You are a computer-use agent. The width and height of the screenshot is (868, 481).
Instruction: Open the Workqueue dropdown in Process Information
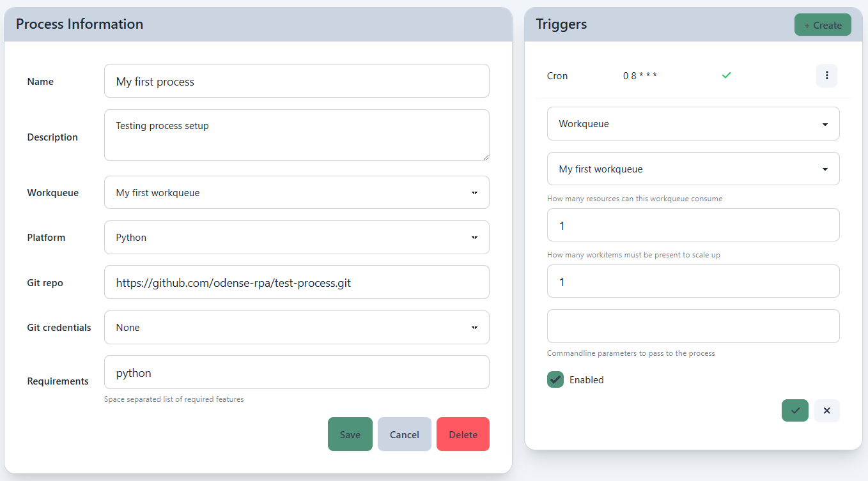pyautogui.click(x=297, y=192)
